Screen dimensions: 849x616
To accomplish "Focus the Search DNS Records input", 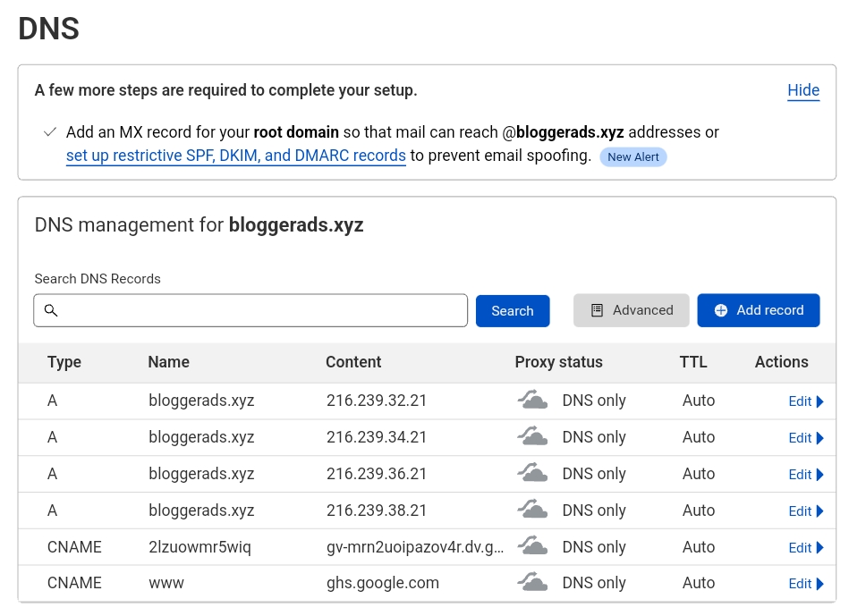I will coord(259,310).
